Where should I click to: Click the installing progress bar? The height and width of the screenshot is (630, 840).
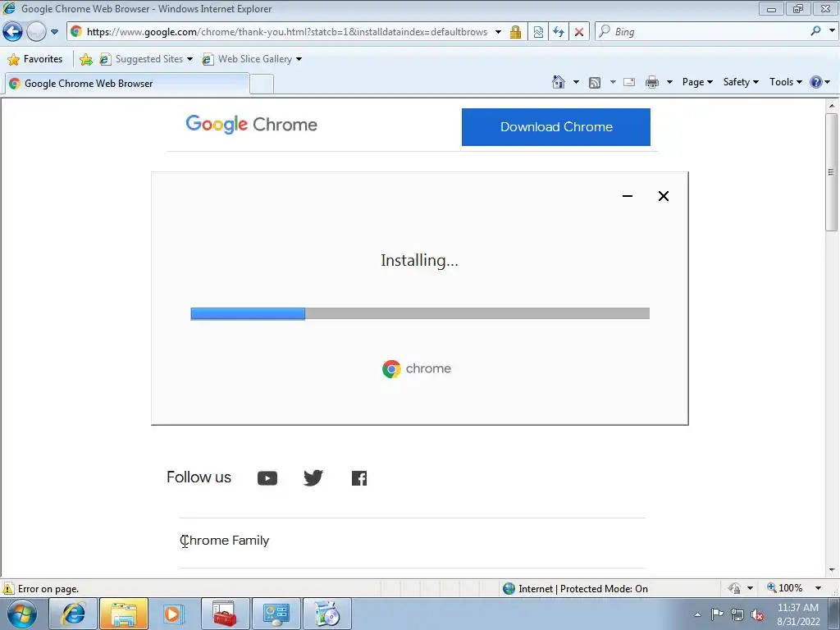pyautogui.click(x=420, y=313)
